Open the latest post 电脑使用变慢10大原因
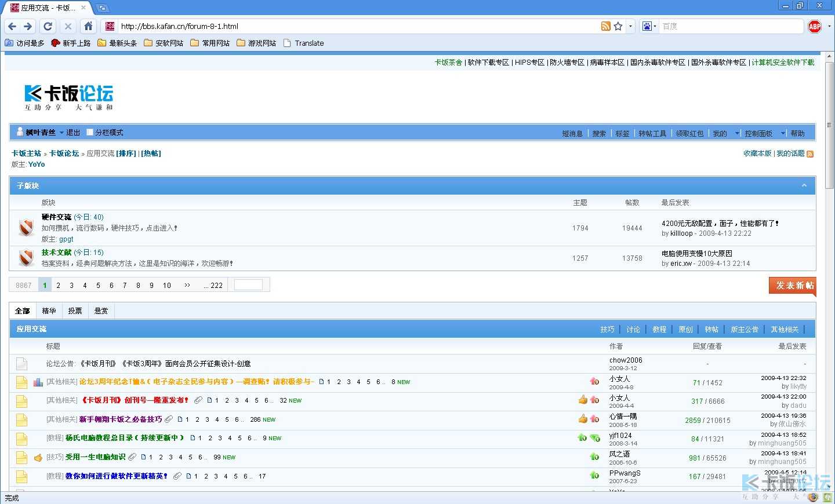The width and height of the screenshot is (835, 504). pyautogui.click(x=697, y=254)
